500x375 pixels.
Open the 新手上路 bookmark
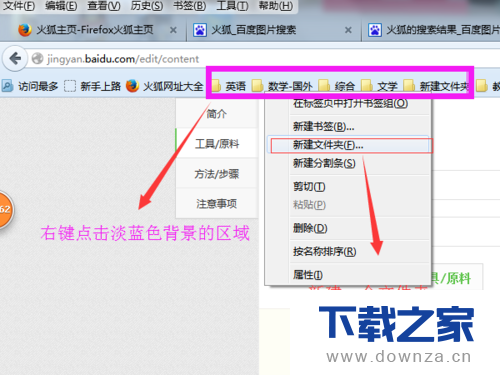click(x=92, y=86)
